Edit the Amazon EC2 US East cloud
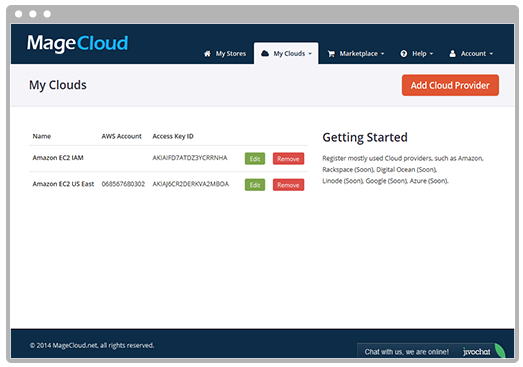This screenshot has width=523, height=367. pyautogui.click(x=255, y=185)
